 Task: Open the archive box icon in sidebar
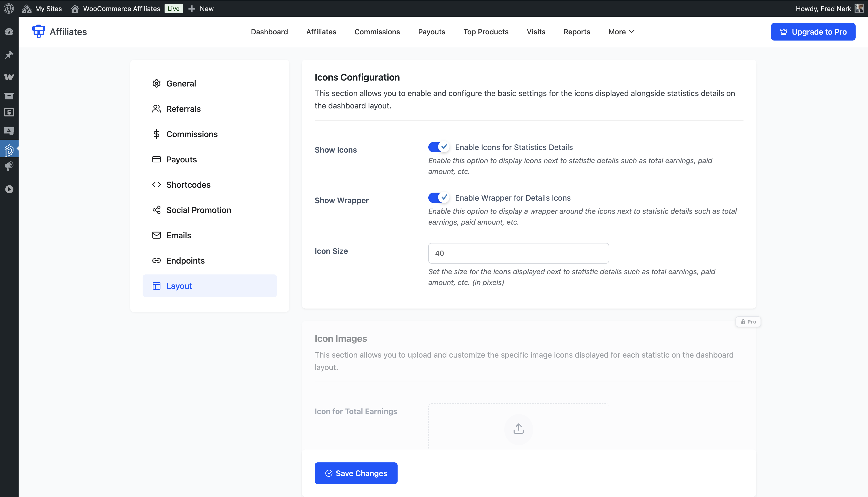[9, 96]
